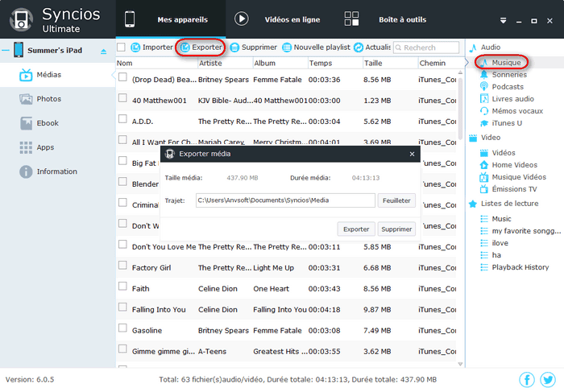Click the Feuilleter button in dialog
Viewport: 564px width, 392px height.
(396, 200)
